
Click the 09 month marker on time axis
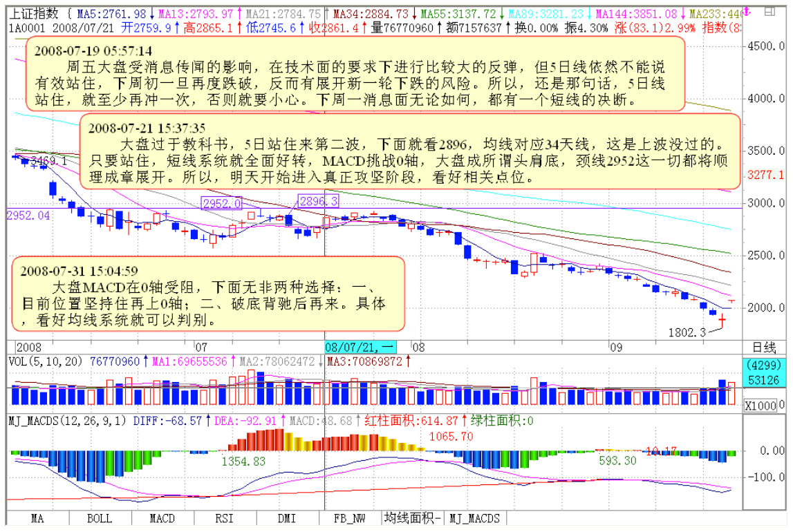(x=615, y=347)
